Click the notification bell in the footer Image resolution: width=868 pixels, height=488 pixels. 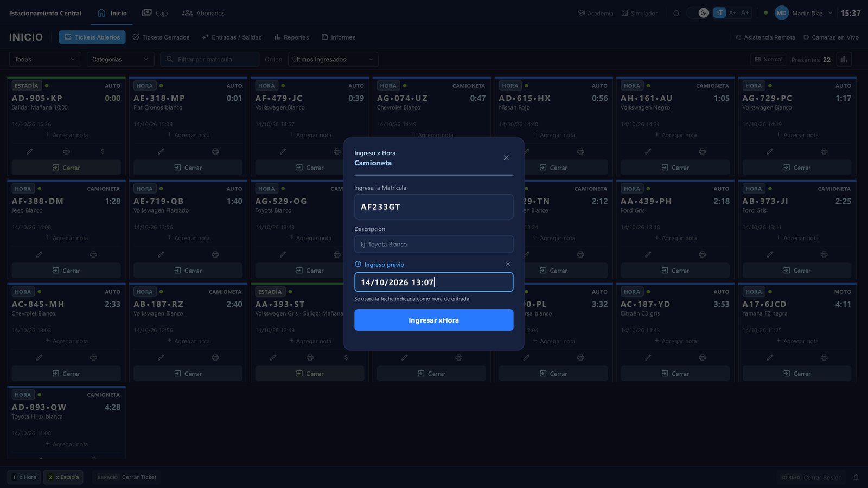(856, 477)
